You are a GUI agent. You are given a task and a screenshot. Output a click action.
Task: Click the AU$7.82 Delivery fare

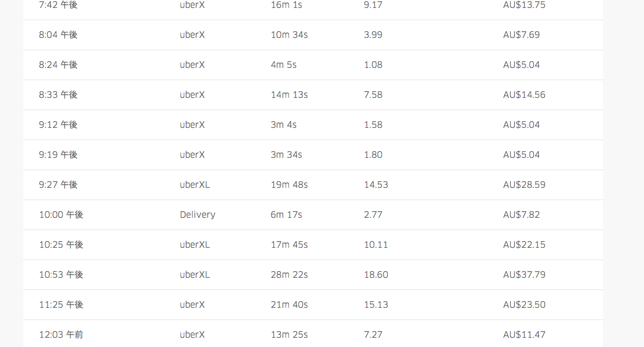[521, 215]
